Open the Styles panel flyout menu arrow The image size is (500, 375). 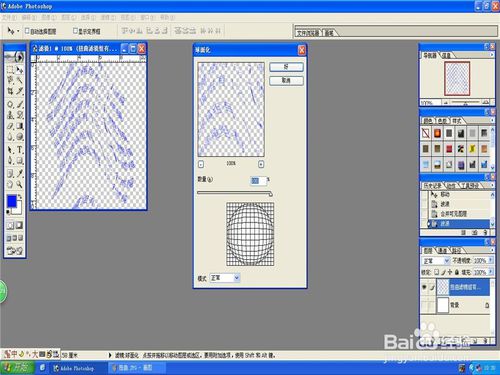(492, 120)
